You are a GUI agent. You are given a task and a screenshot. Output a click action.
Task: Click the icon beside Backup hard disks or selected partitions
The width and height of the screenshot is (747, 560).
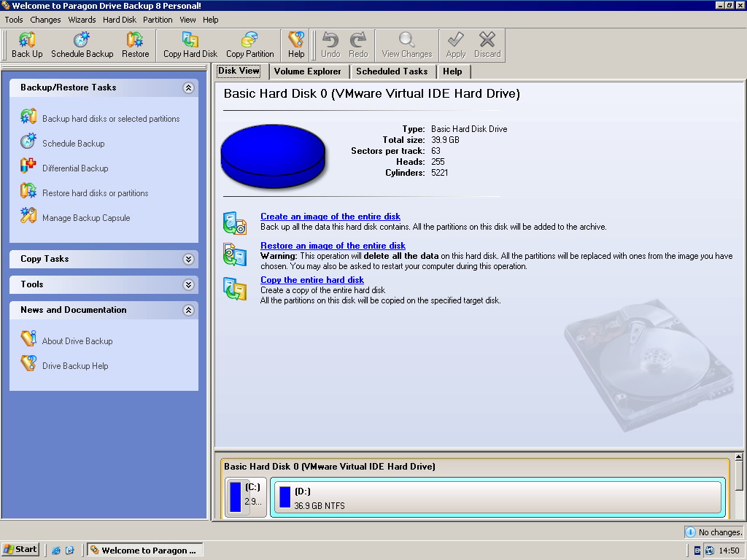[x=28, y=117]
